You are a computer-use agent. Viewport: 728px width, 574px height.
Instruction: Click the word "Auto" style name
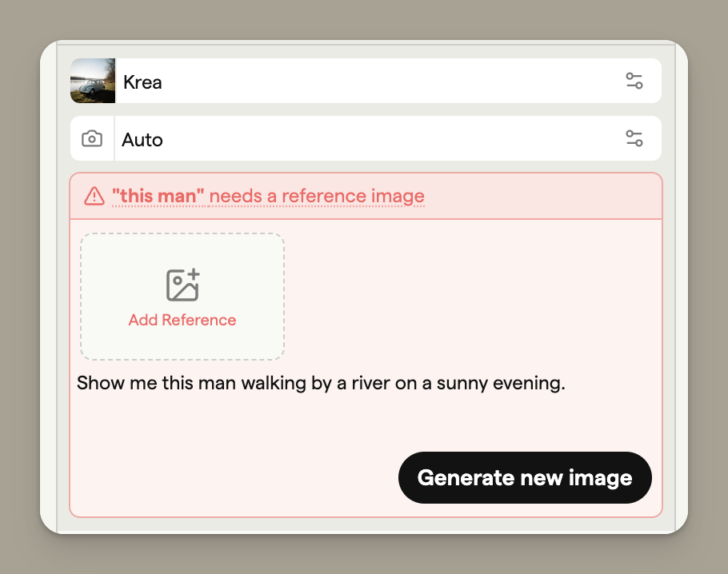[142, 140]
